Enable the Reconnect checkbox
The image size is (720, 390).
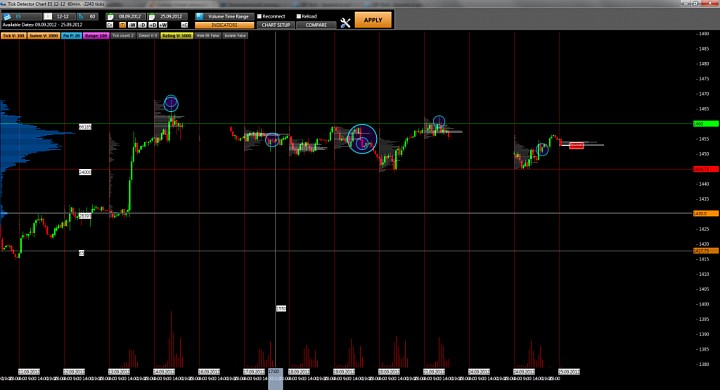point(259,17)
